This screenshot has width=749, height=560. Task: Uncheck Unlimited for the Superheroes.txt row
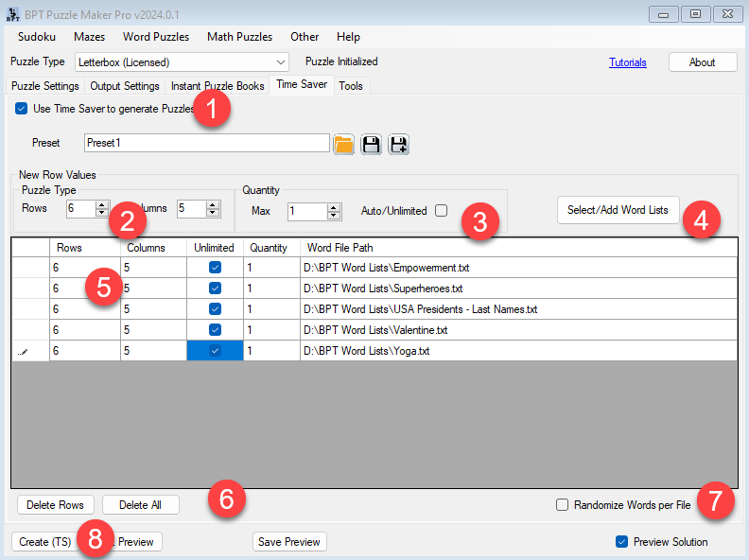[x=215, y=289]
